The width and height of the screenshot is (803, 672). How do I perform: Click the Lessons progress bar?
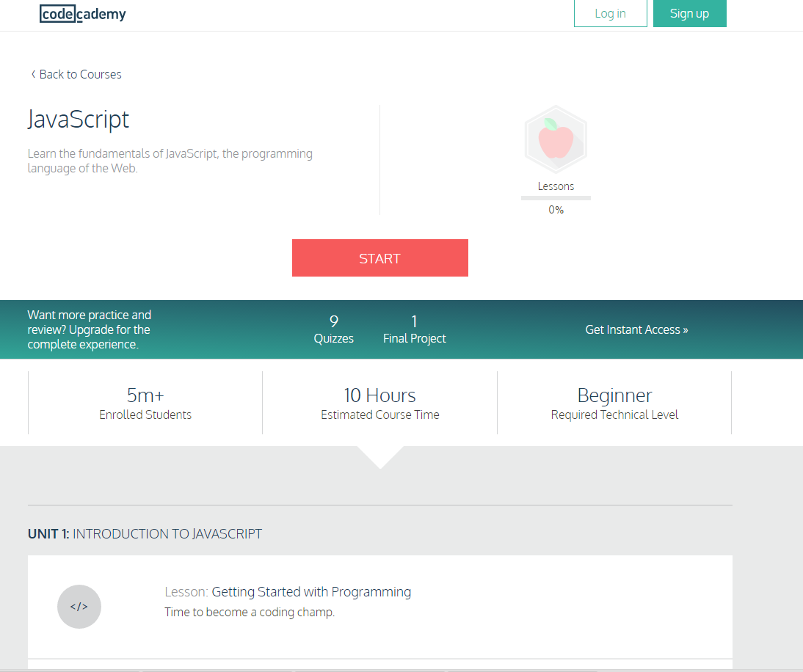pyautogui.click(x=556, y=198)
